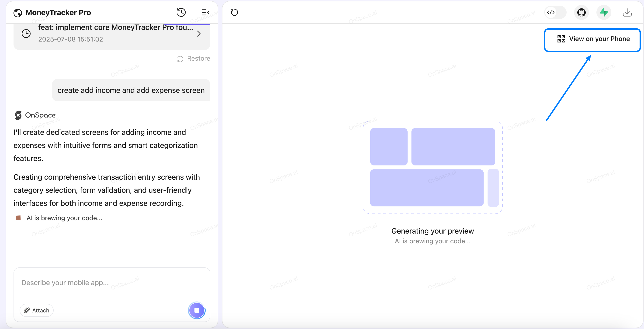Viewport: 644px width, 329px height.
Task: Download the project with download icon
Action: coord(627,12)
